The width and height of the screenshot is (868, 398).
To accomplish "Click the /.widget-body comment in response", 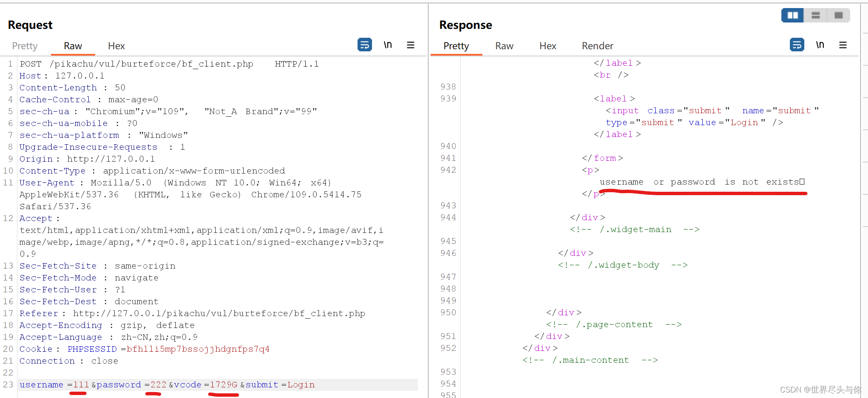I will [x=623, y=265].
